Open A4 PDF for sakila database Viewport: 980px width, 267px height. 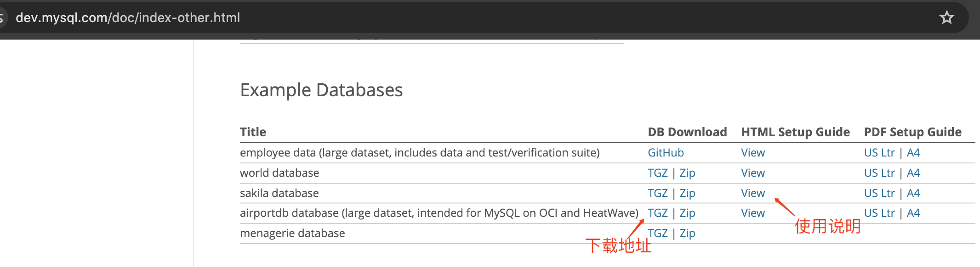click(913, 193)
